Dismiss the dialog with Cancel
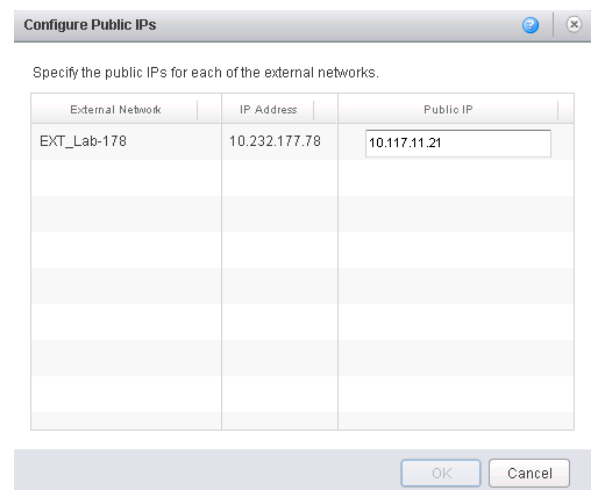Viewport: 606px width, 494px height. 529,473
